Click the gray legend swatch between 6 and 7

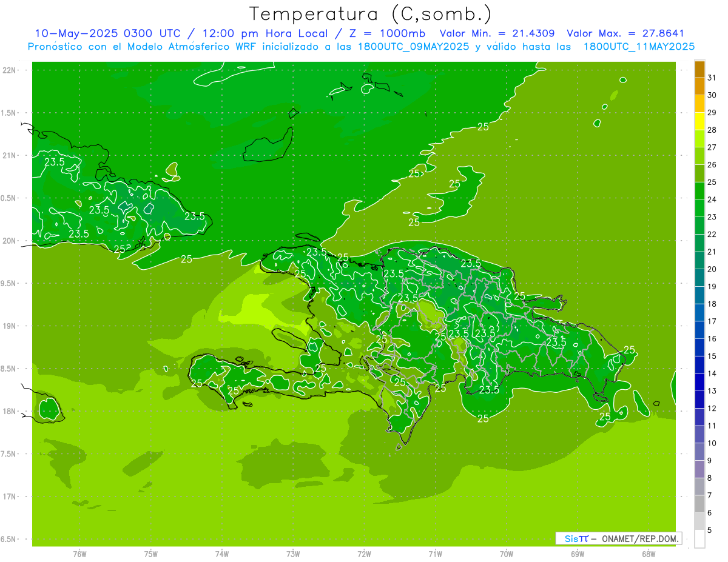(x=699, y=504)
